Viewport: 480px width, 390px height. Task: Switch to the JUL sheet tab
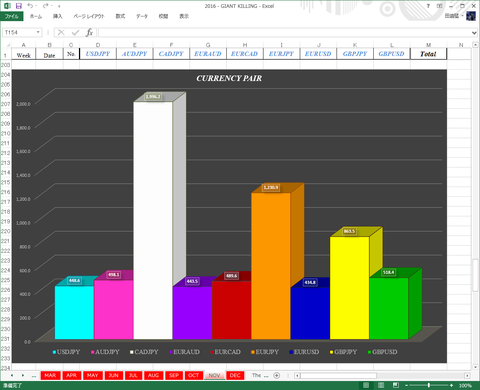click(133, 376)
